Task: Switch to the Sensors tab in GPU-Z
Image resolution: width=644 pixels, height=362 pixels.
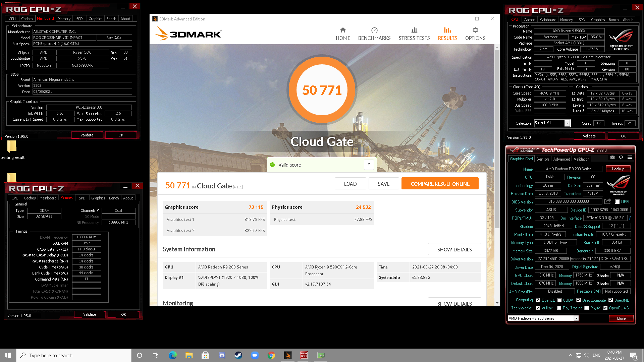Action: click(543, 159)
